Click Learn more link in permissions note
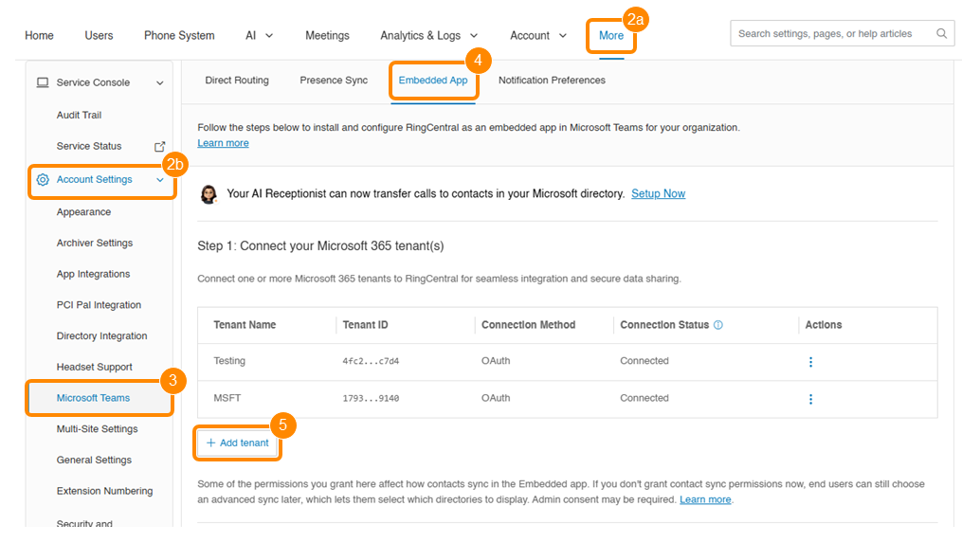This screenshot has width=980, height=542. [705, 499]
